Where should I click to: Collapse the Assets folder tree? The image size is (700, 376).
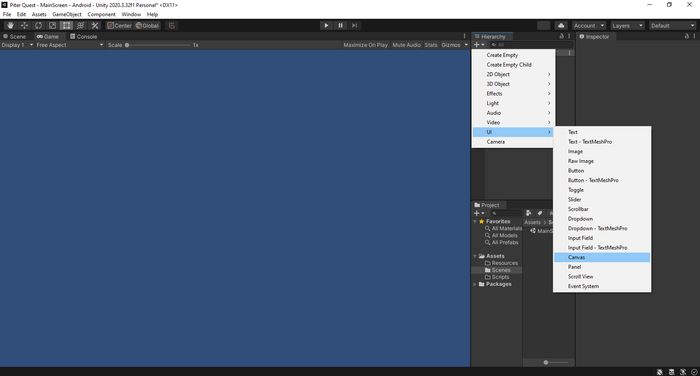[475, 256]
